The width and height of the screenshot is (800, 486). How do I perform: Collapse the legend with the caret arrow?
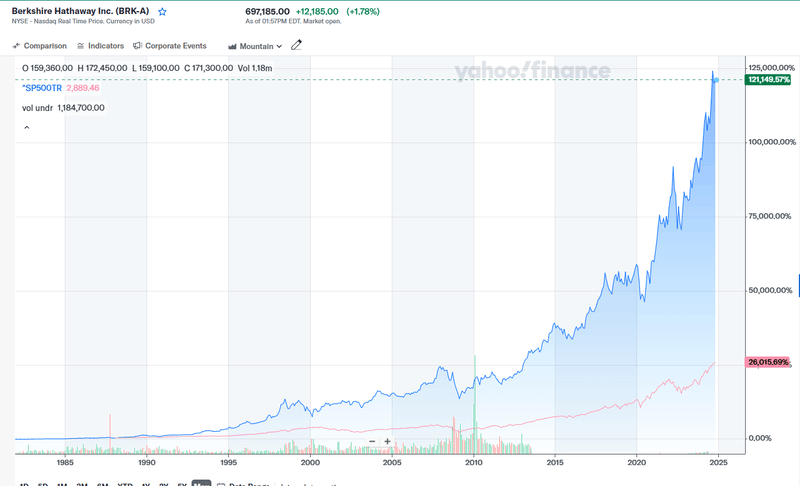coord(27,127)
